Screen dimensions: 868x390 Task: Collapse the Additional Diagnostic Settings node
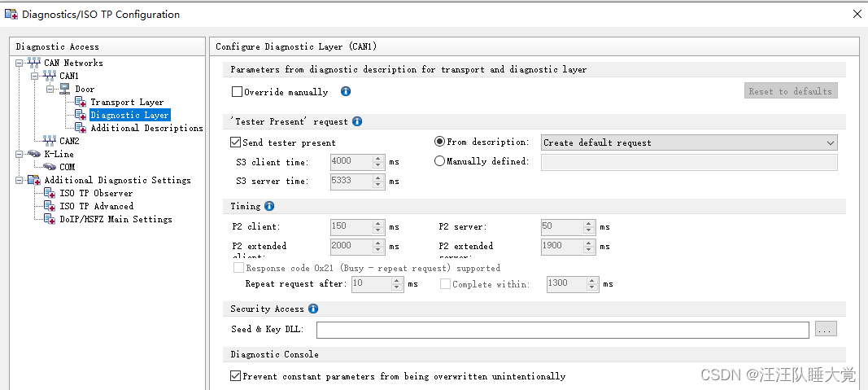[20, 180]
